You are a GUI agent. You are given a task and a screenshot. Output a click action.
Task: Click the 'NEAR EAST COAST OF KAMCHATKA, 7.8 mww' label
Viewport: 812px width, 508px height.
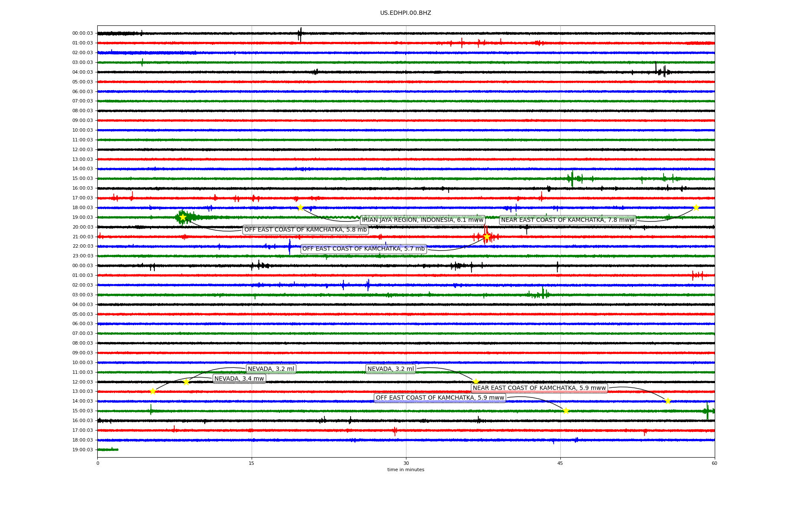point(568,220)
